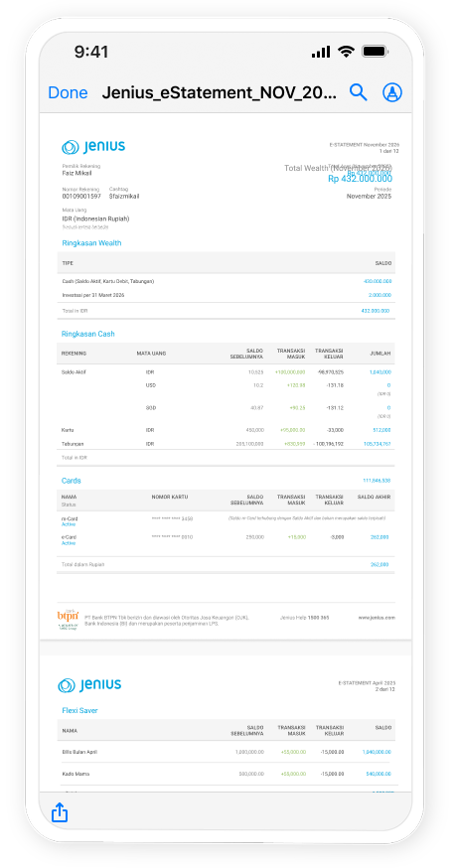Screen dimensions: 456x868
Task: Tap the document title Jenius_eStatement_NOV
Action: [219, 92]
